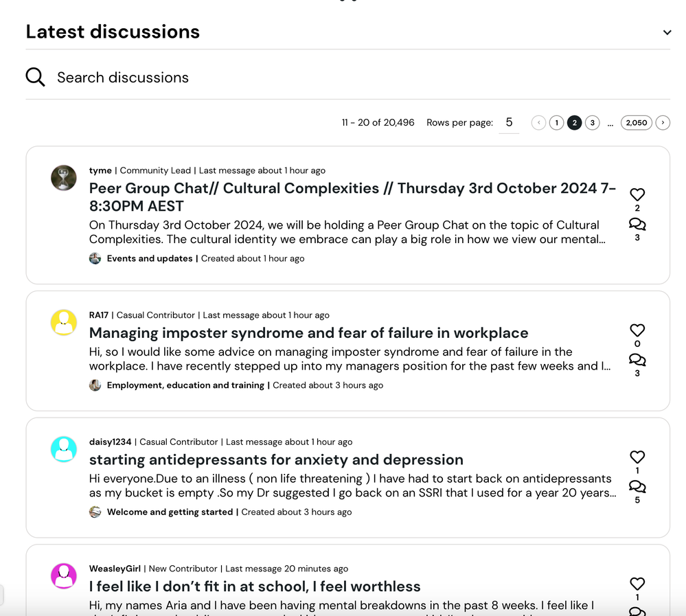Go to next page of discussions
This screenshot has width=686, height=616.
click(663, 122)
